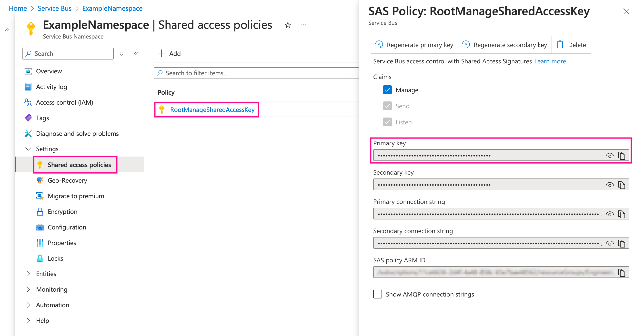Copy the Secondary connection string

click(x=621, y=243)
